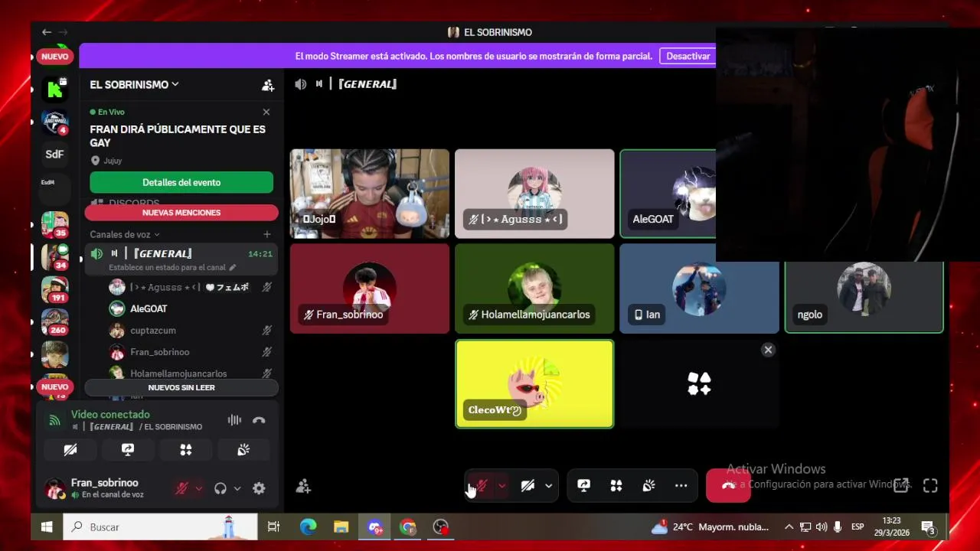Open the system volume icon in tray
The image size is (980, 551).
(822, 527)
